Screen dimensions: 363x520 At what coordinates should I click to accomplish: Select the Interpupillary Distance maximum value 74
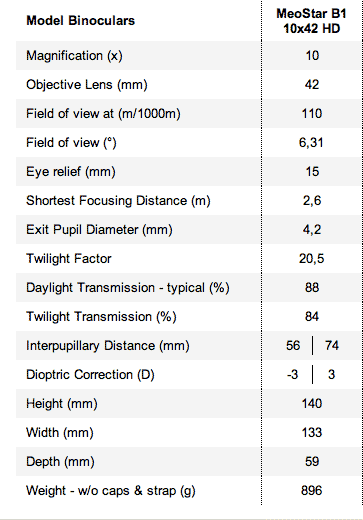point(332,346)
